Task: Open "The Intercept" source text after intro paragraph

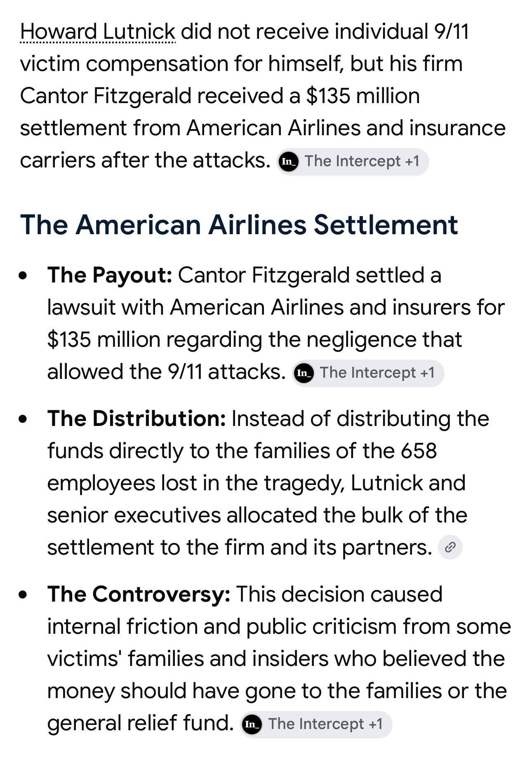Action: pos(353,161)
